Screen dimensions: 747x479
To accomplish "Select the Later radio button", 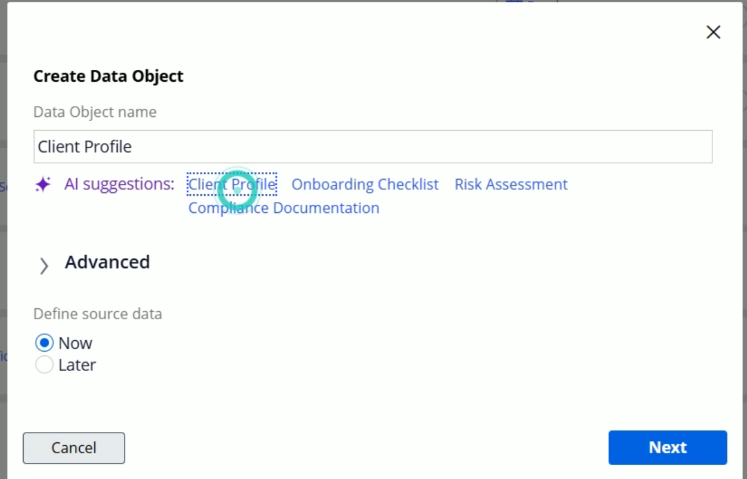I will pos(44,365).
